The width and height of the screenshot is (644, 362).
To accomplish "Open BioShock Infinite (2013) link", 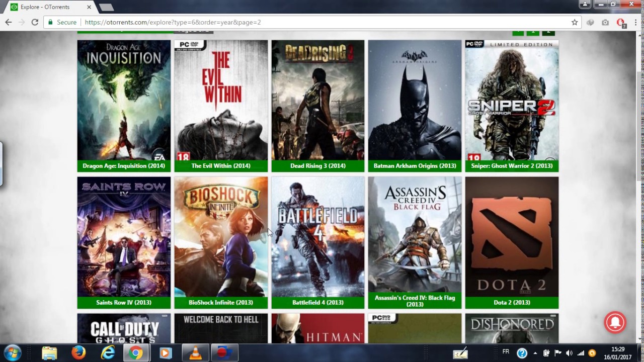I will click(x=221, y=303).
